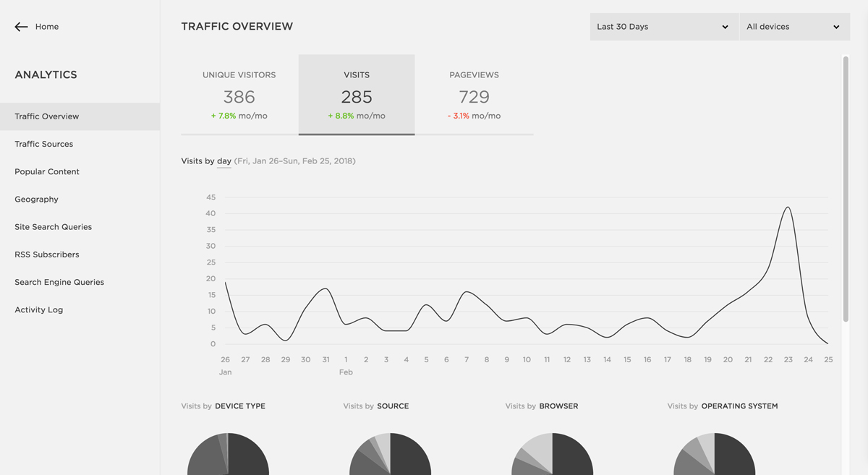Click the Device Type pie chart

click(228, 454)
